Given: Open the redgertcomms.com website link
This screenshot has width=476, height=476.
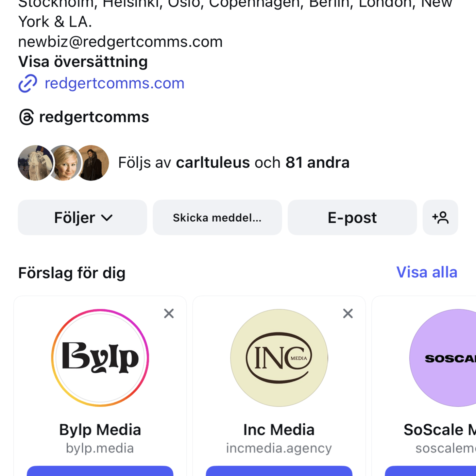Looking at the screenshot, I should pos(115,83).
